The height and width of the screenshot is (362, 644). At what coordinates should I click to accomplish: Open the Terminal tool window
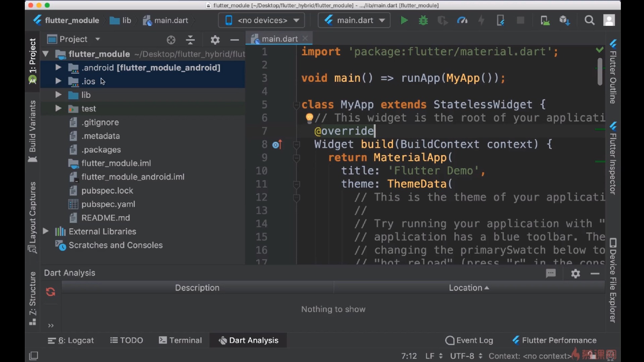[180, 341]
